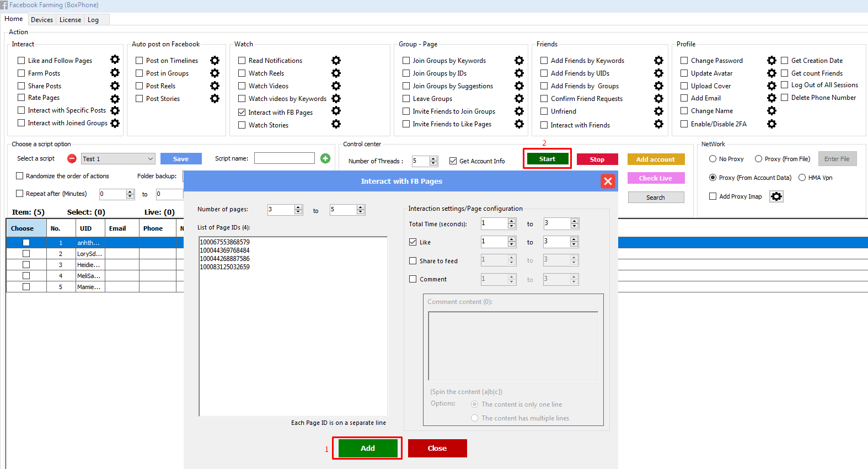The width and height of the screenshot is (868, 469).
Task: Open settings gear for Read Notifications
Action: (x=336, y=60)
